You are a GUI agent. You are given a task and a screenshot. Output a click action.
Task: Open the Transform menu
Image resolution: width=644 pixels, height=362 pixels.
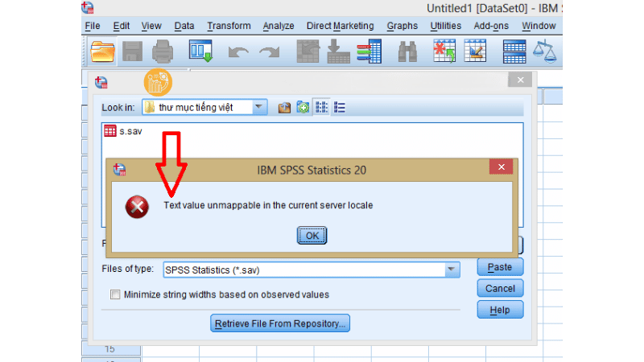[x=229, y=26]
